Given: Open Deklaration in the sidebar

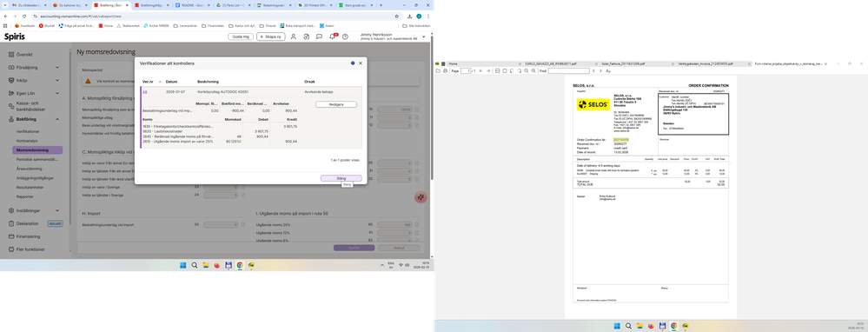Looking at the screenshot, I should pyautogui.click(x=27, y=223).
